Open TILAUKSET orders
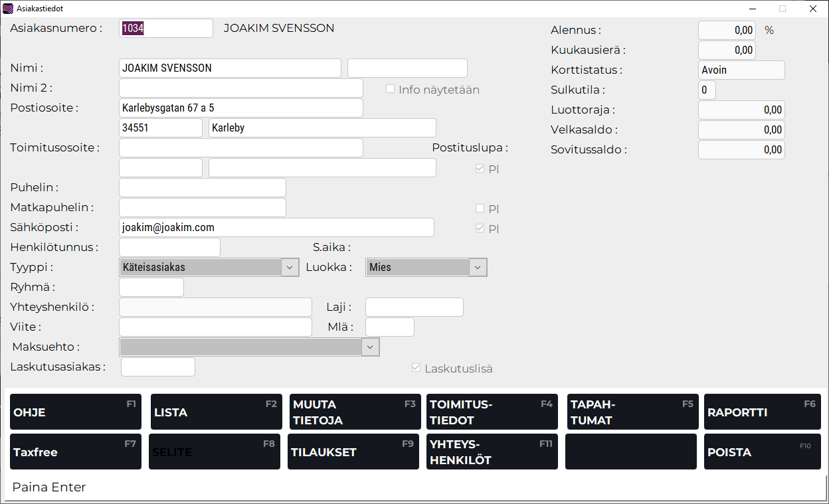829x504 pixels. 353,452
